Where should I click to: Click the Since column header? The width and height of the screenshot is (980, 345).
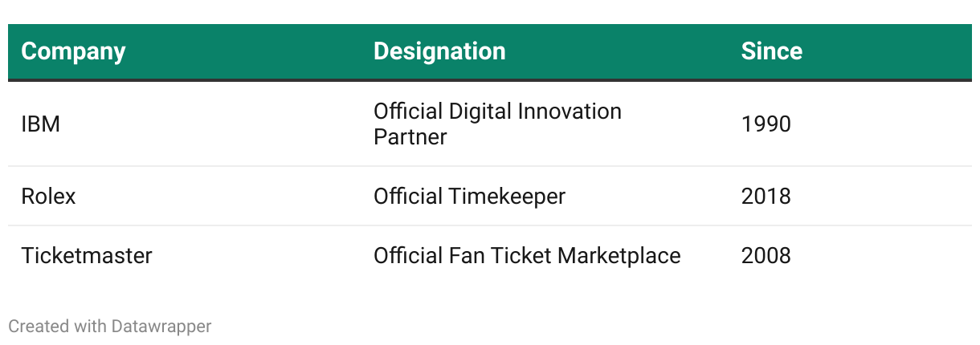click(771, 51)
